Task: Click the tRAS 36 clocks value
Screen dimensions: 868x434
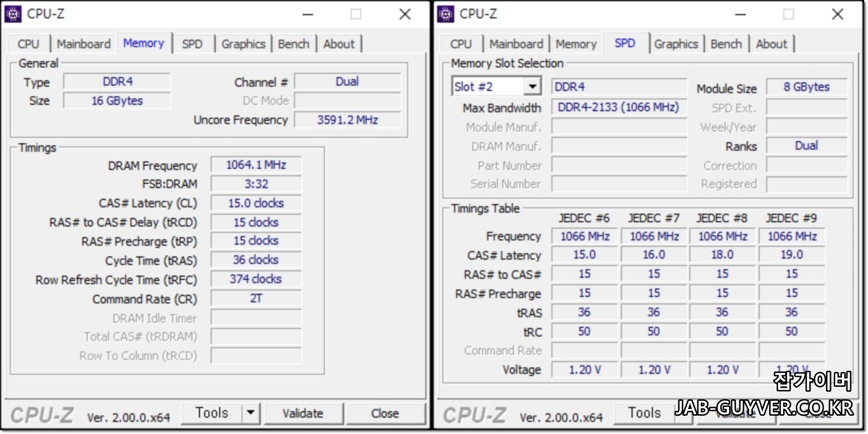Action: pyautogui.click(x=256, y=260)
